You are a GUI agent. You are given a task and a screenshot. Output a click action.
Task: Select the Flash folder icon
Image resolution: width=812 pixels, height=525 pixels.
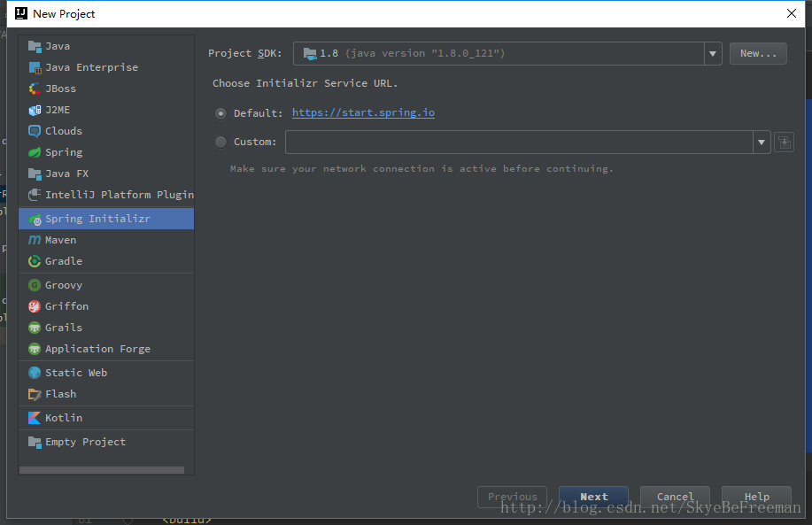pos(35,394)
